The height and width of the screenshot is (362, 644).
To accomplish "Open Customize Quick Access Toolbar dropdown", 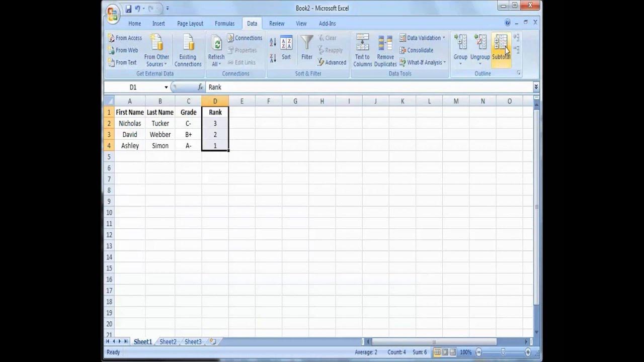I will (168, 9).
